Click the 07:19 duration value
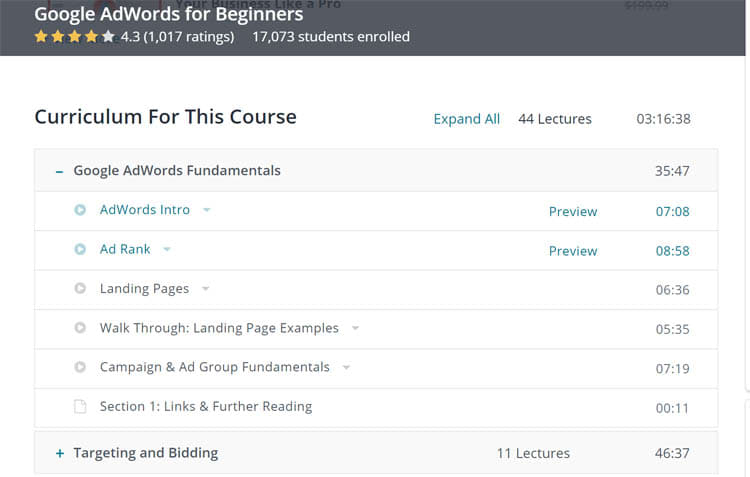This screenshot has height=477, width=750. (x=672, y=368)
